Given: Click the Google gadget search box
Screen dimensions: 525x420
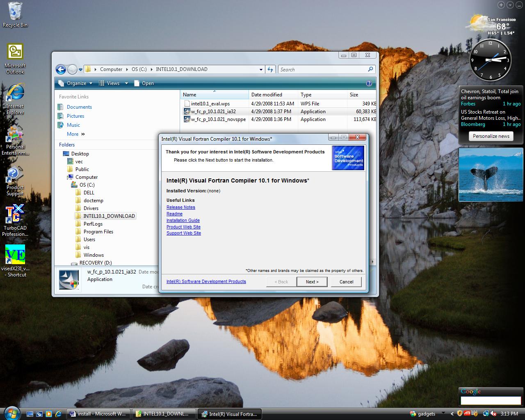Looking at the screenshot, I should (491, 401).
